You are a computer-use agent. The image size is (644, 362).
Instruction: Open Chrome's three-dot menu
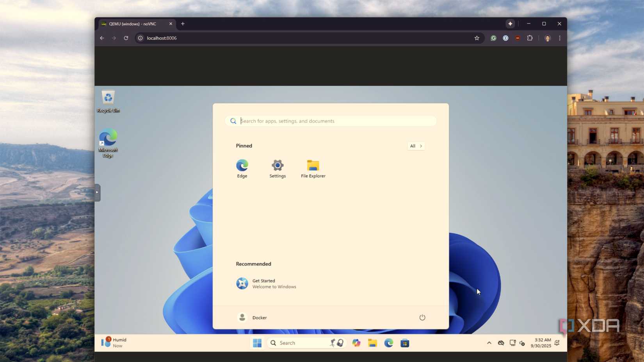point(559,38)
